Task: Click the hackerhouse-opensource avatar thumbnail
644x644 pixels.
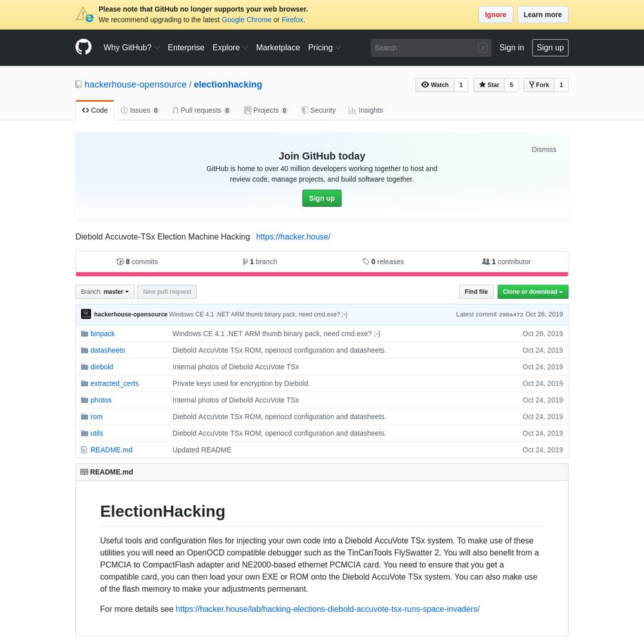Action: 86,314
